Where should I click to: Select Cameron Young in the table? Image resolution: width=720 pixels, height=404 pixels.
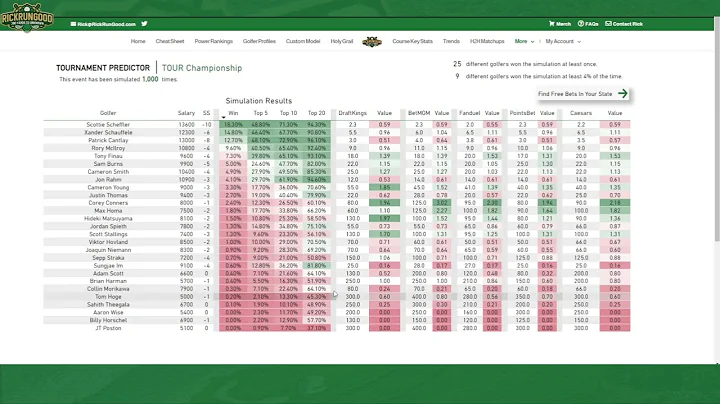(x=108, y=187)
